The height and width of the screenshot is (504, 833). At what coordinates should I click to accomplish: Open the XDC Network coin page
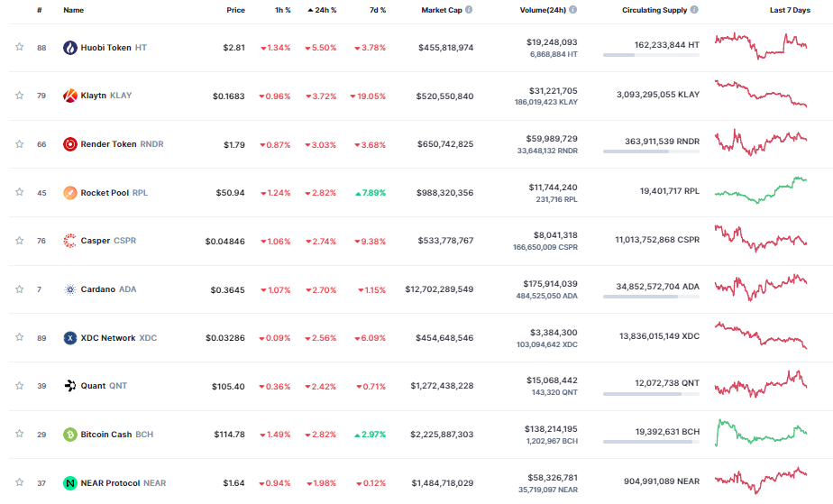click(106, 338)
